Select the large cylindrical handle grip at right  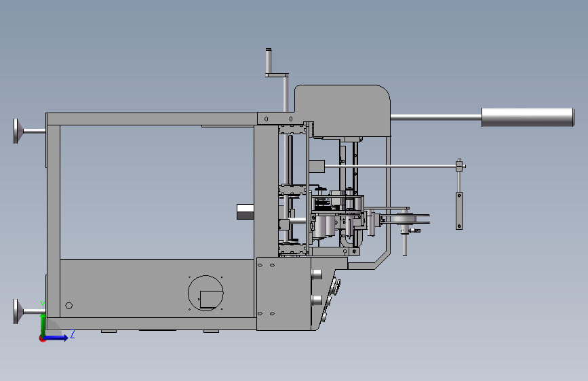pyautogui.click(x=528, y=117)
